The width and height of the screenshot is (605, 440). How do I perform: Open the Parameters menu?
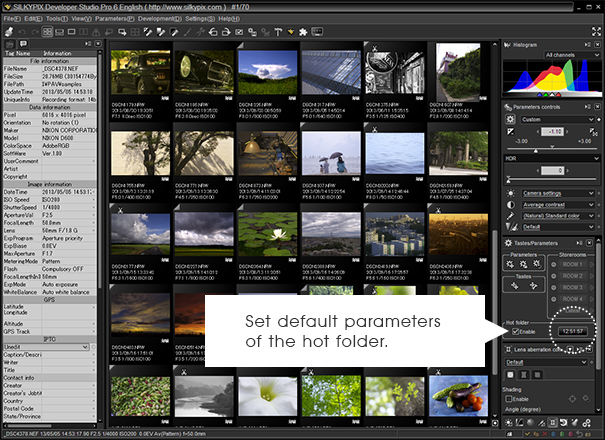[115, 19]
